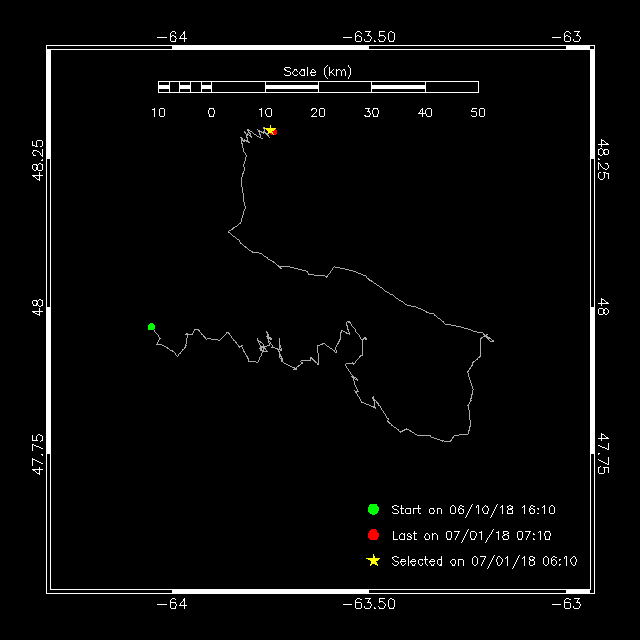The image size is (640, 640).
Task: Click the 48.25 latitude label on left axis
Action: tap(37, 158)
